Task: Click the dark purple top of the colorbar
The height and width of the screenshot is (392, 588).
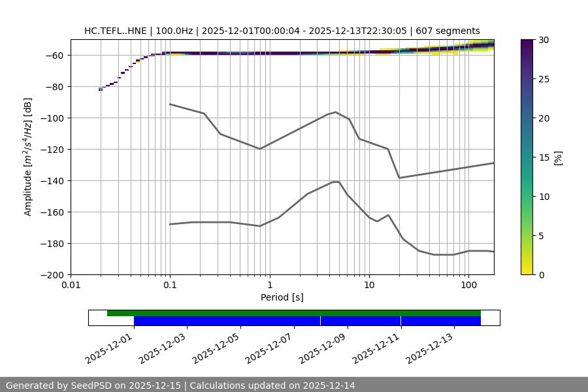Action: coord(527,43)
